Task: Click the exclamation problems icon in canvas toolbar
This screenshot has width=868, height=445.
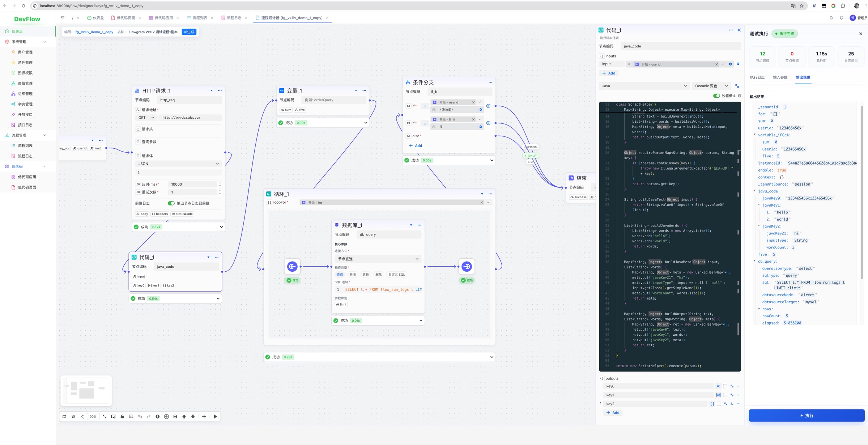Action: pyautogui.click(x=158, y=417)
